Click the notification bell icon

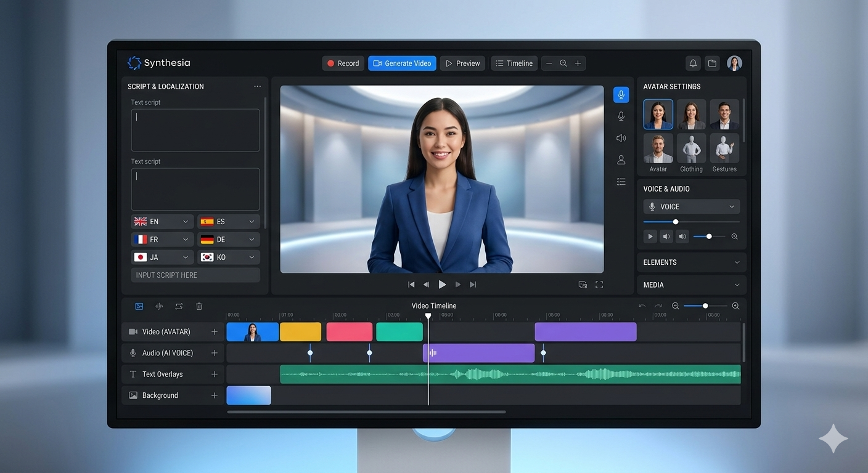coord(693,63)
